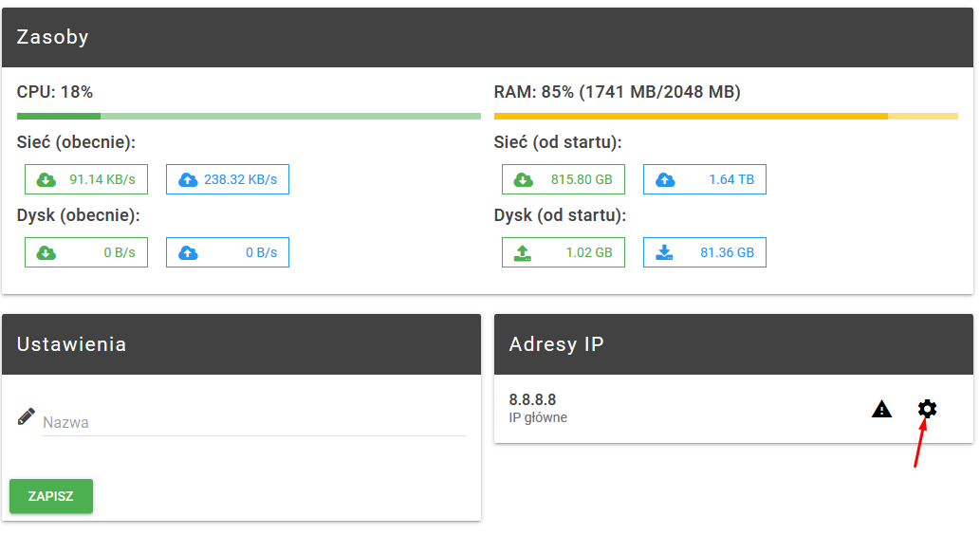Click the blue cloud icon in current disk 0 B/s box
This screenshot has height=535, width=980.
(x=188, y=252)
